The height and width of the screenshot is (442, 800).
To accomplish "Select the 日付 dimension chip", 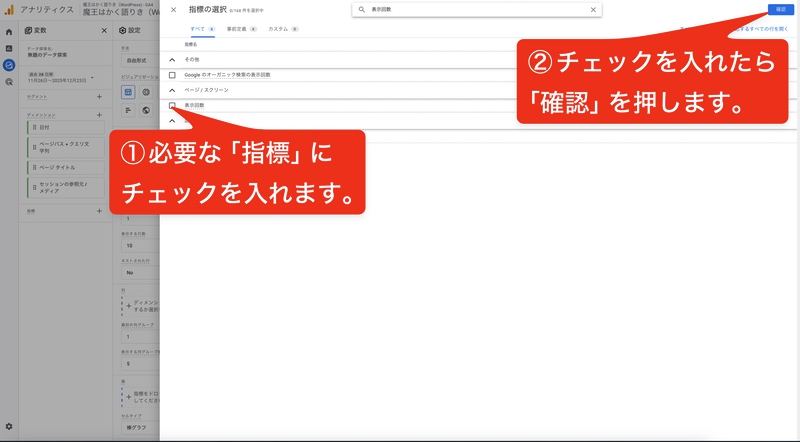I will 66,128.
